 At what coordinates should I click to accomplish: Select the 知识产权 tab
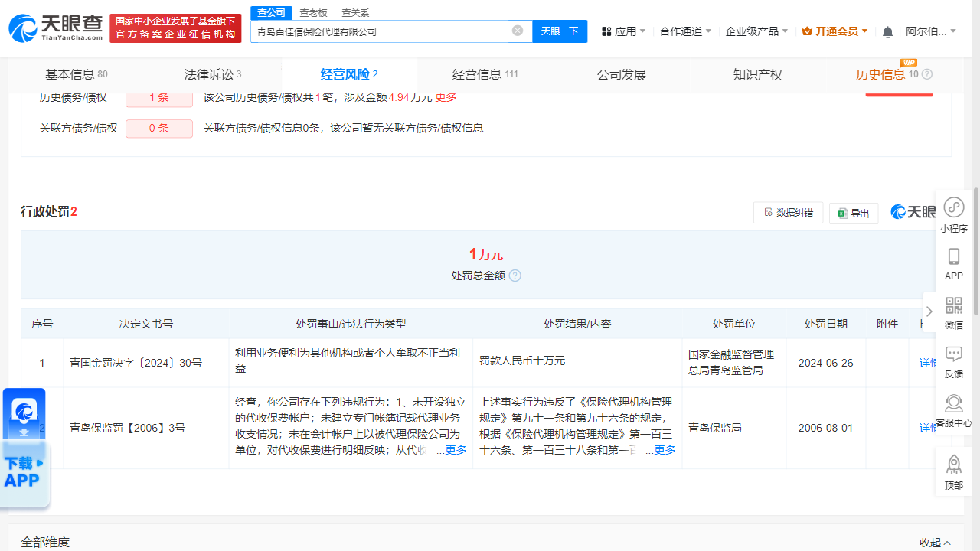(x=757, y=74)
